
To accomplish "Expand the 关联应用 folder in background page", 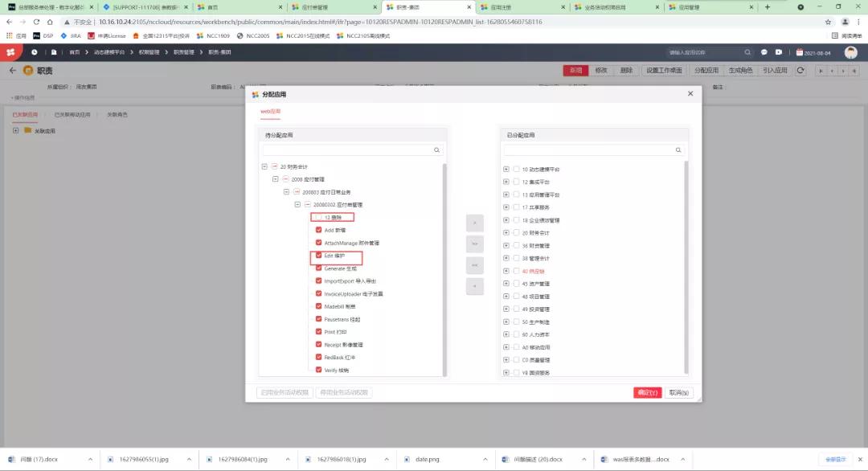I will point(15,131).
